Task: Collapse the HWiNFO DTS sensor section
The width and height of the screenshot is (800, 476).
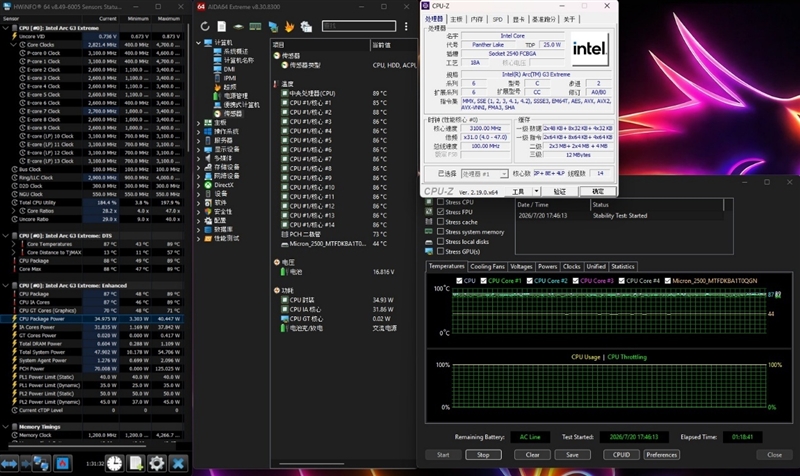Action: [6, 236]
